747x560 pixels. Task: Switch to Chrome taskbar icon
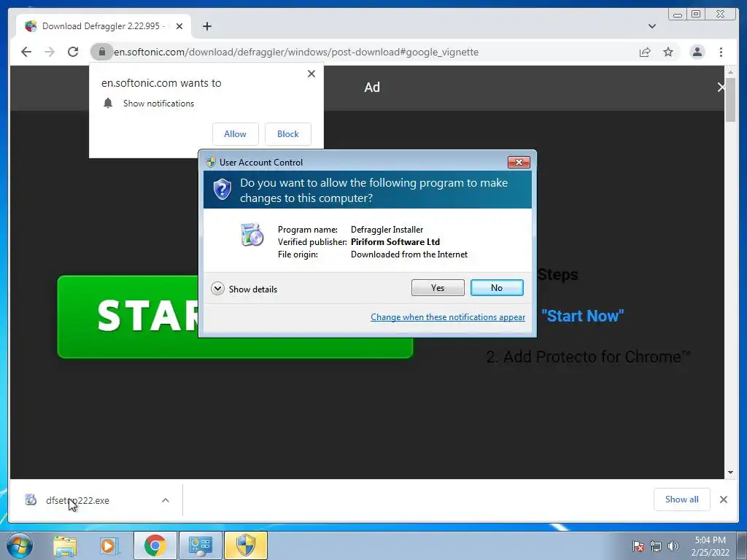point(155,545)
